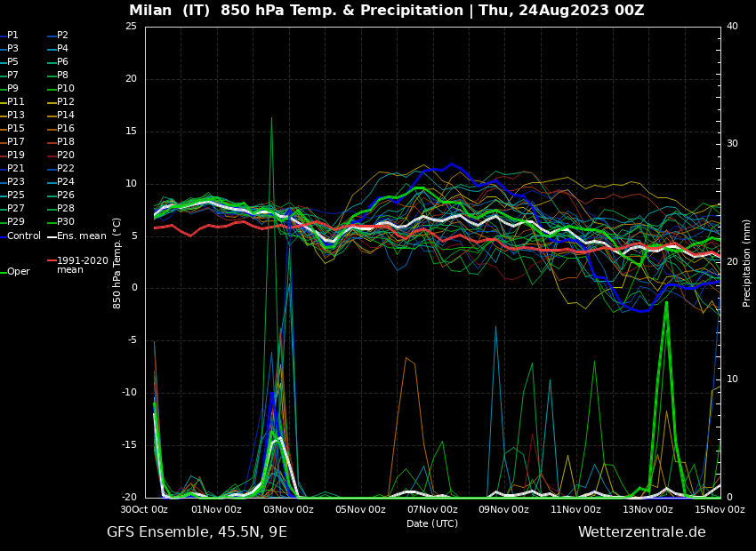
Task: Click the GFS Ensemble, 45.5N, 9E caption
Action: tap(197, 532)
